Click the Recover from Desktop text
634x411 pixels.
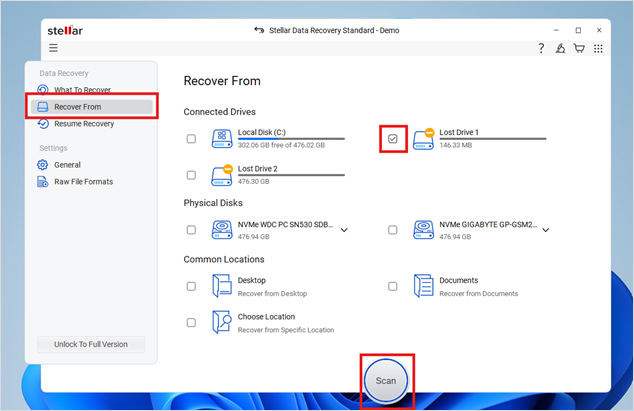click(273, 294)
